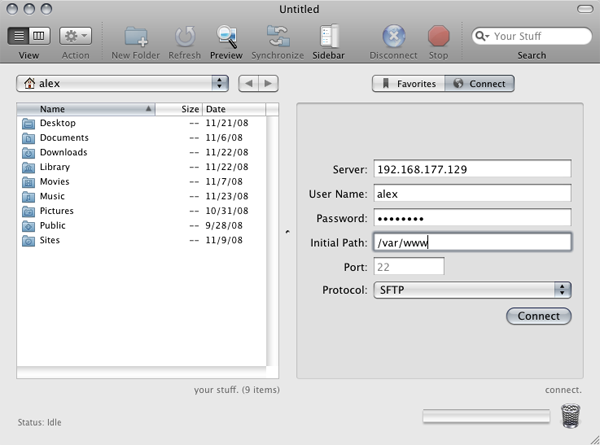Click the Connect button below Protocol
600x445 pixels.
539,316
